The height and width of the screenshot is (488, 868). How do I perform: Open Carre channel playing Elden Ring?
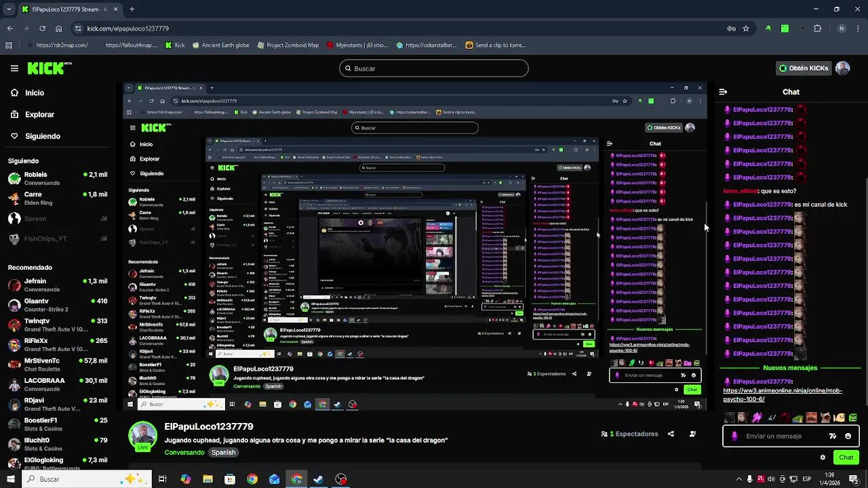[58, 199]
